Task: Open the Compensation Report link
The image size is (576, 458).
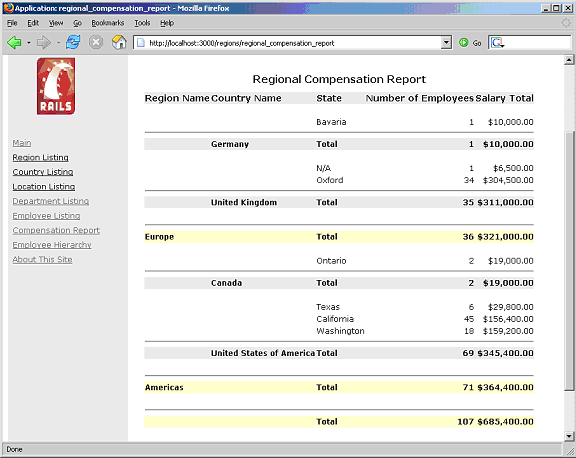Action: click(56, 230)
